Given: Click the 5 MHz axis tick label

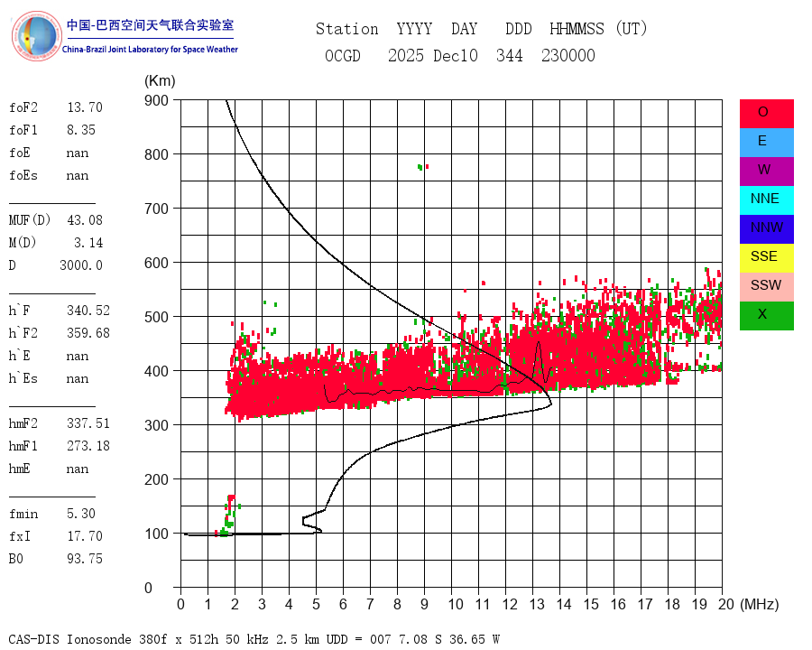Looking at the screenshot, I should click(316, 604).
